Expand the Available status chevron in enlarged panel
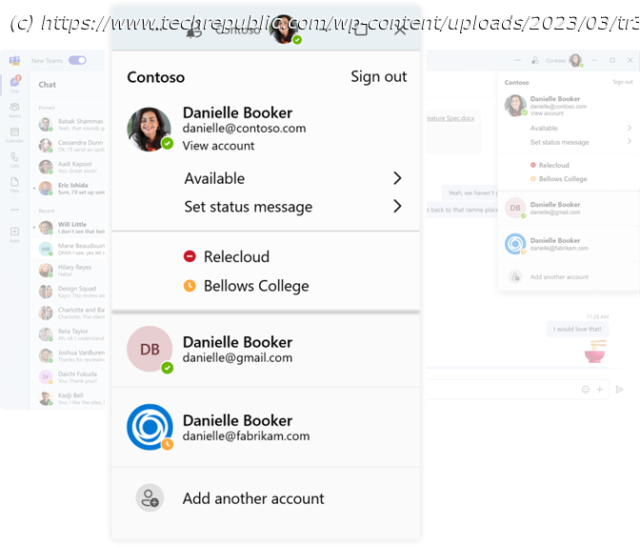 coord(397,178)
